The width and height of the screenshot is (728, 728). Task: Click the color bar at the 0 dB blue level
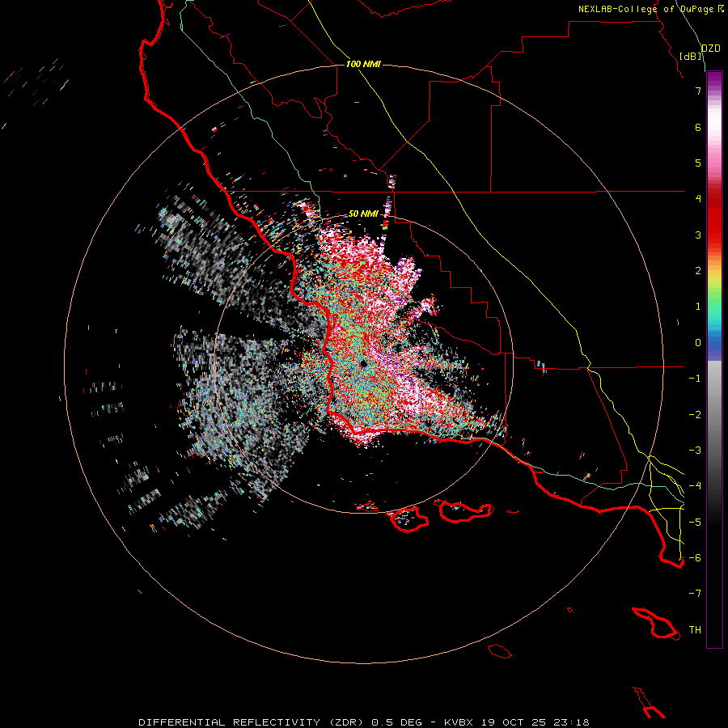(714, 343)
